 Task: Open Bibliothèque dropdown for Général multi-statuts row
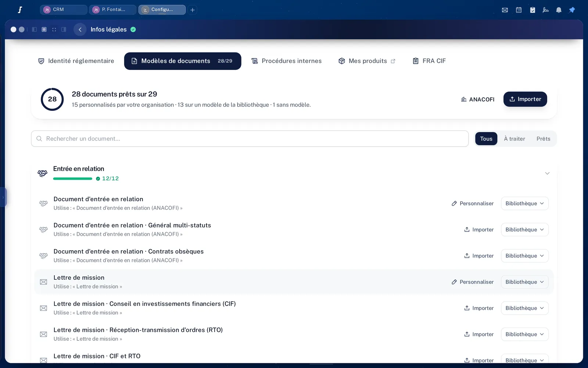click(525, 230)
